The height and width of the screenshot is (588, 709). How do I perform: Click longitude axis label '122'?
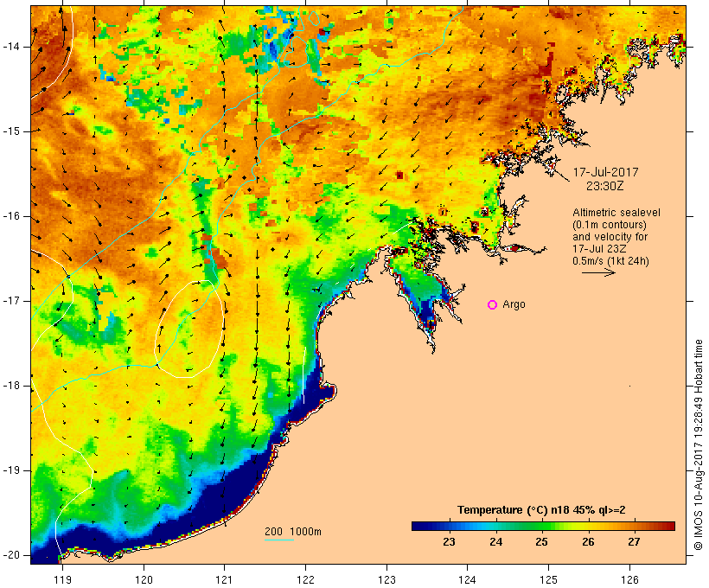306,580
